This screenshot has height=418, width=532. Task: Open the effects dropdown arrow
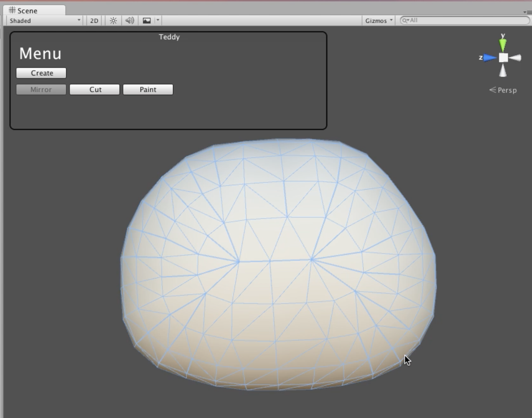(x=158, y=20)
